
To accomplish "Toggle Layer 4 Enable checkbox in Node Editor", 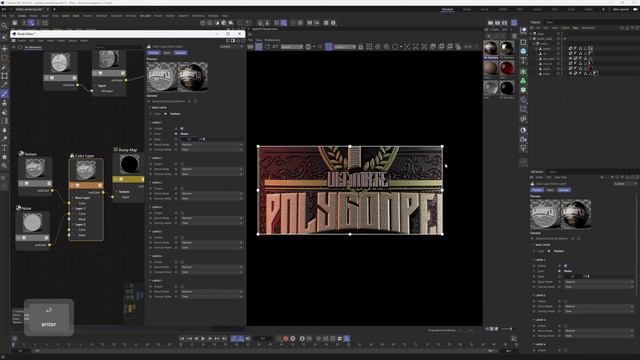I will 182,213.
